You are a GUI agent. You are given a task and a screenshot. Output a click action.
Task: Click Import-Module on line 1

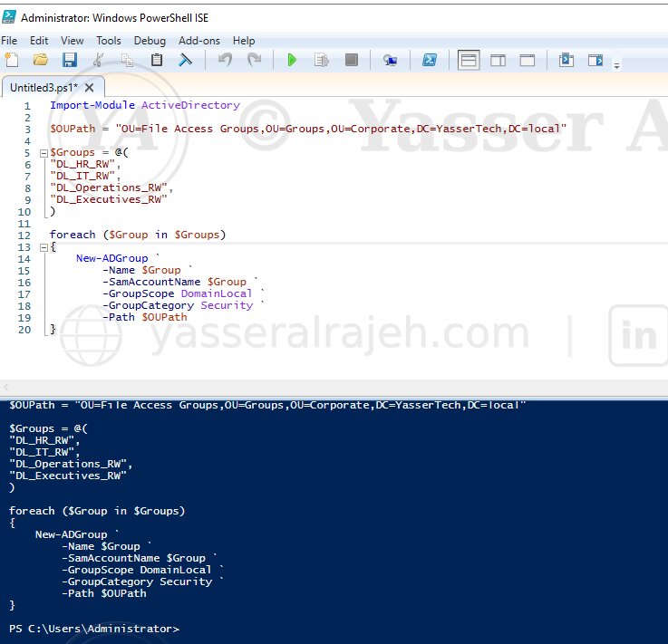(x=92, y=105)
